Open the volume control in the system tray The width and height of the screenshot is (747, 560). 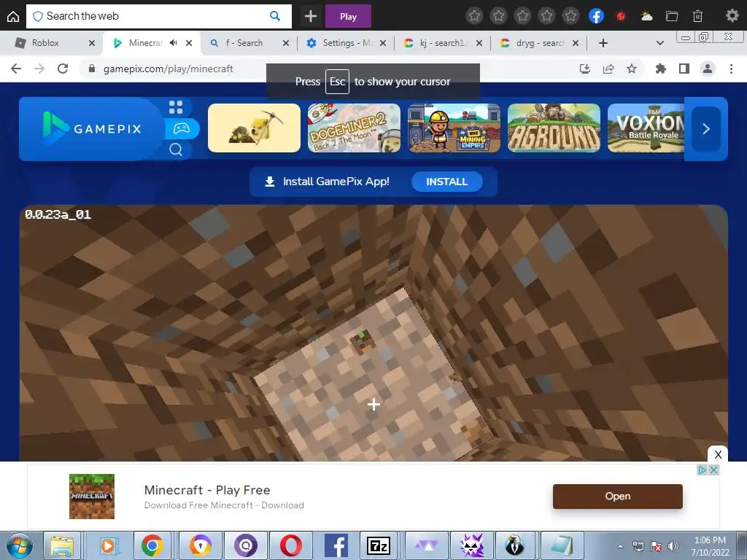pos(673,546)
